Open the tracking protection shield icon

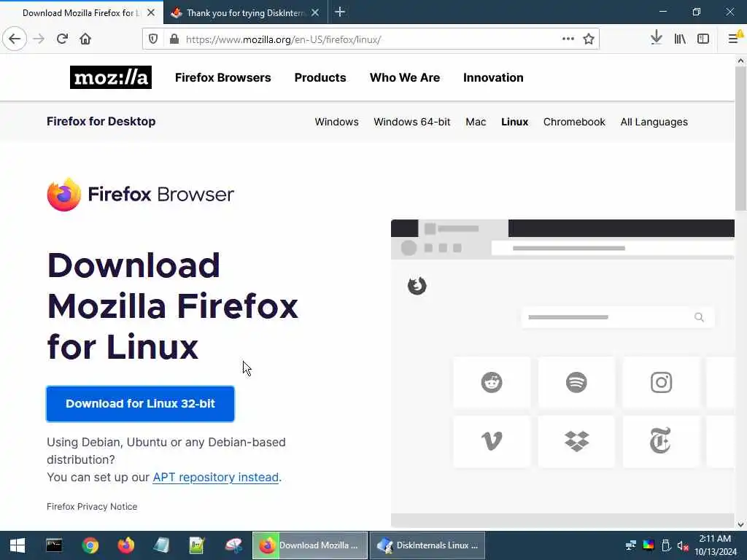[153, 39]
